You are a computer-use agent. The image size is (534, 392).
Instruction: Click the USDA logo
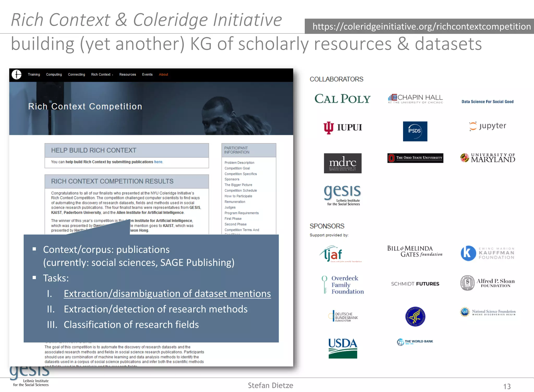pos(343,348)
